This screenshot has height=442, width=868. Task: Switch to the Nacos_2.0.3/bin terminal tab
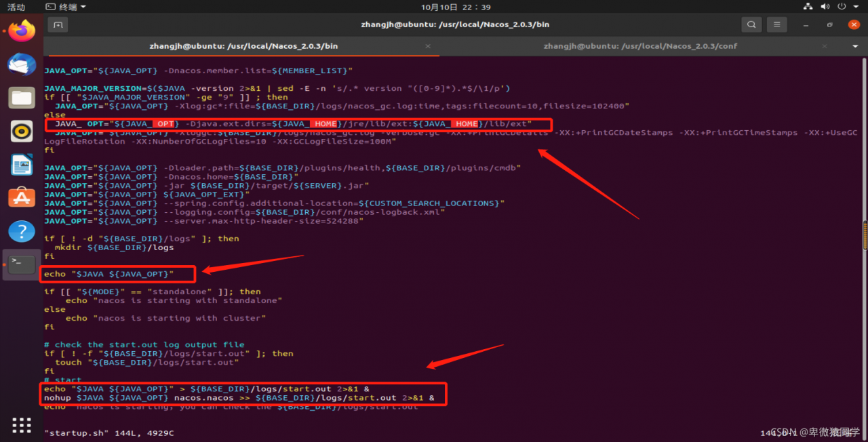tap(243, 46)
